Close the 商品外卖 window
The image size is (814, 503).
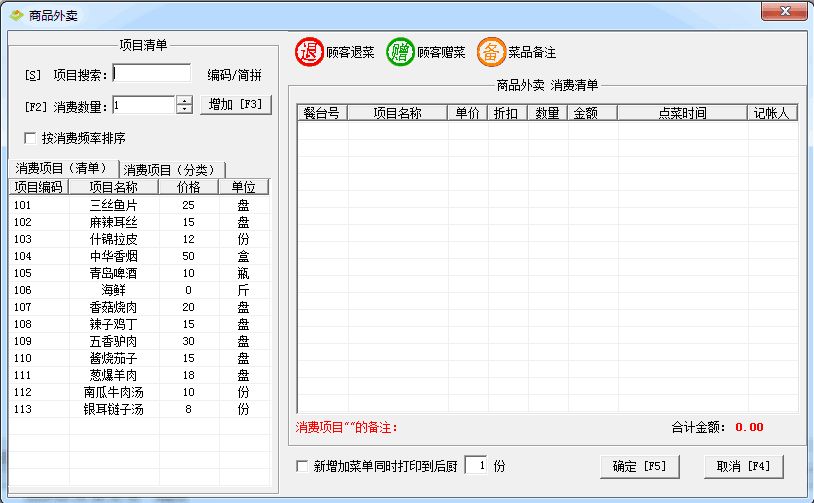pyautogui.click(x=786, y=12)
